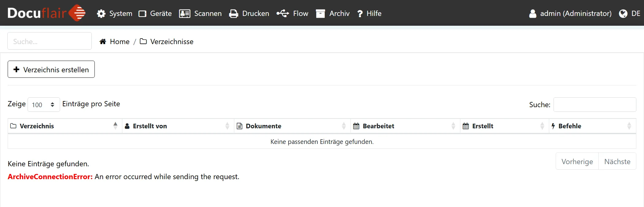
Task: Open the entries-per-page dropdown showing 100
Action: pyautogui.click(x=44, y=105)
